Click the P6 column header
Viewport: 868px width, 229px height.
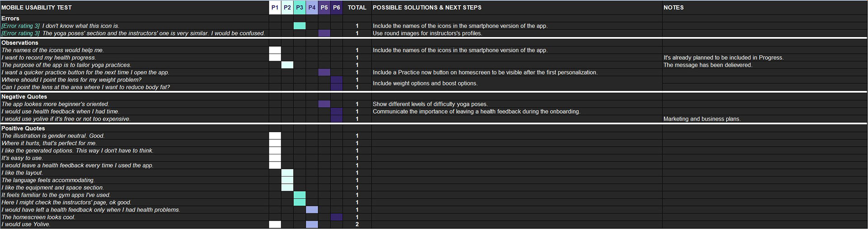[x=336, y=8]
